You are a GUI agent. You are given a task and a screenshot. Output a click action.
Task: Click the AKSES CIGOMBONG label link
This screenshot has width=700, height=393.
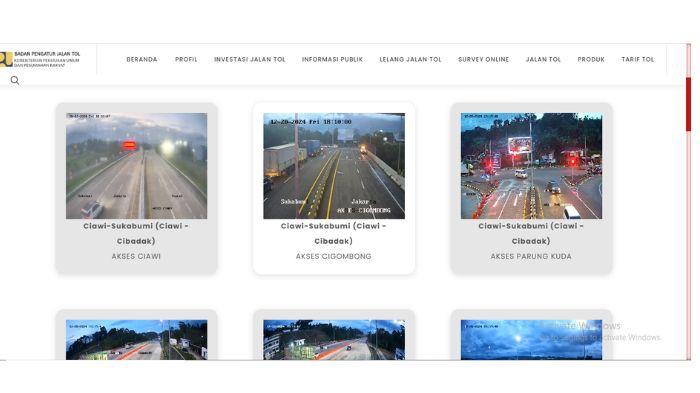pyautogui.click(x=333, y=256)
